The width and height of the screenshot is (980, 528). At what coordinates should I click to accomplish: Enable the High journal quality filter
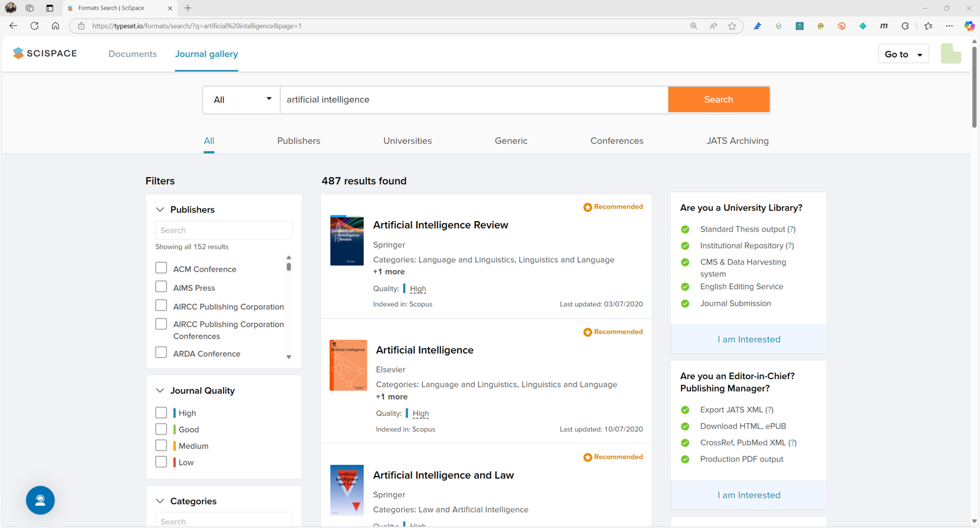tap(161, 413)
